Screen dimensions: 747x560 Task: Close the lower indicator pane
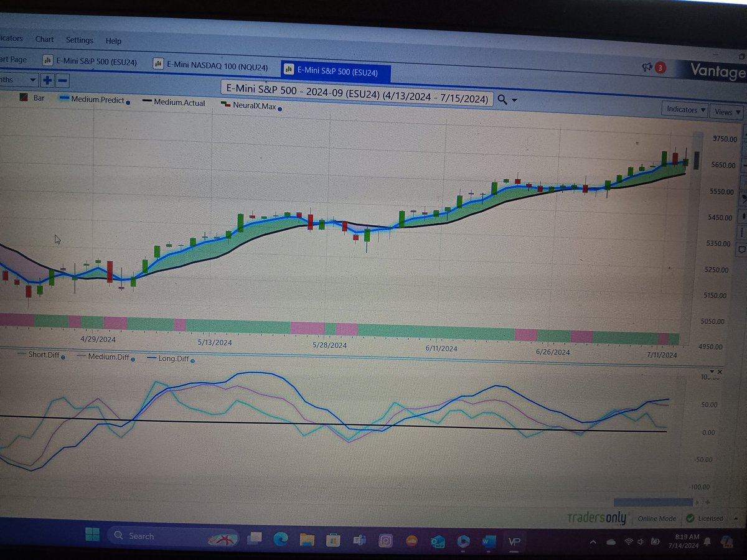coord(720,371)
